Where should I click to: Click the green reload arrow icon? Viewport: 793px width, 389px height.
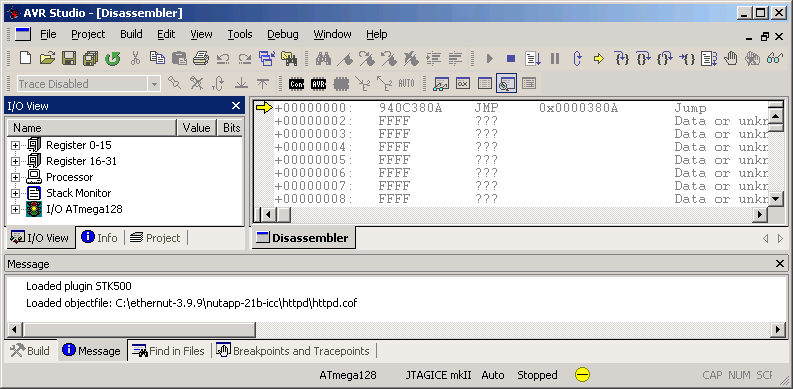[x=112, y=58]
